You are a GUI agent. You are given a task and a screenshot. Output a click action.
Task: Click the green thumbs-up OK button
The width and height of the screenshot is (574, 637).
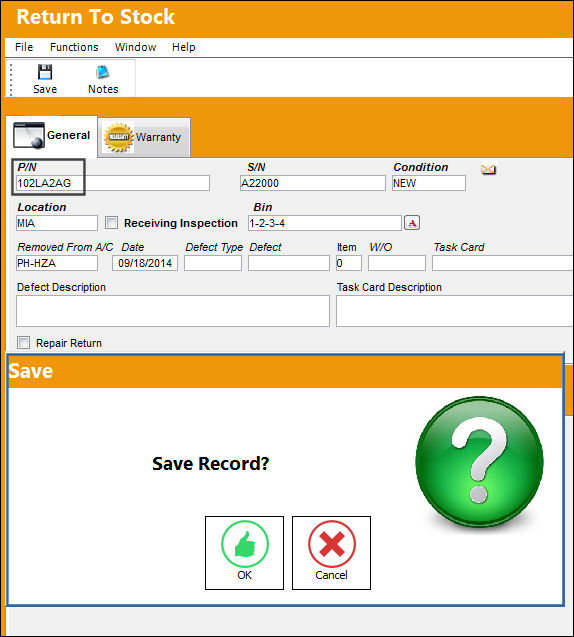click(x=244, y=552)
